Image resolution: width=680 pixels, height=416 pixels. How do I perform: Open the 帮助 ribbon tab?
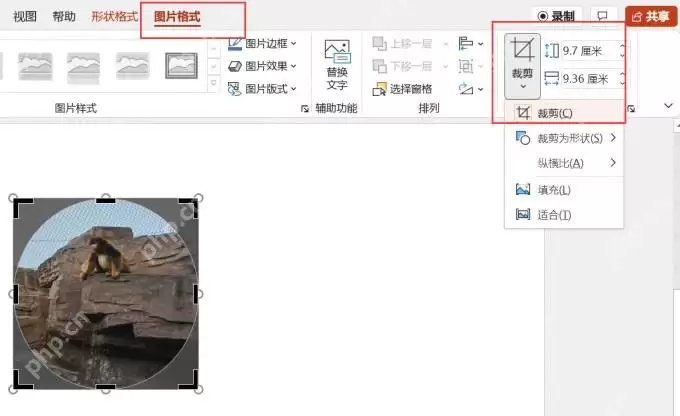(x=64, y=16)
